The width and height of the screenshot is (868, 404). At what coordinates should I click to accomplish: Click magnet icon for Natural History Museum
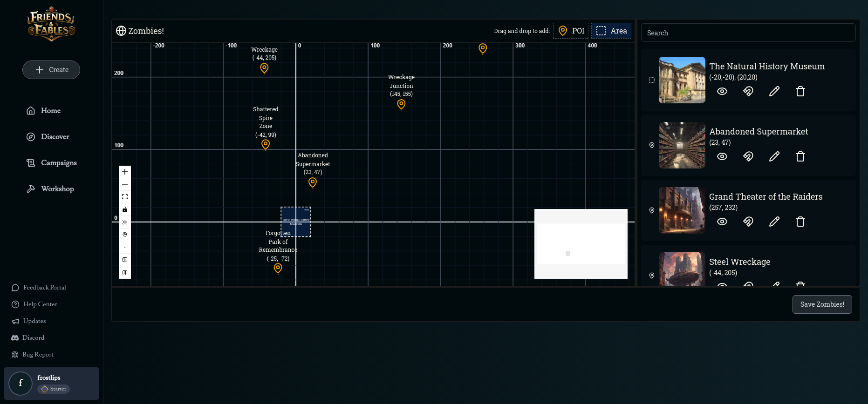748,91
